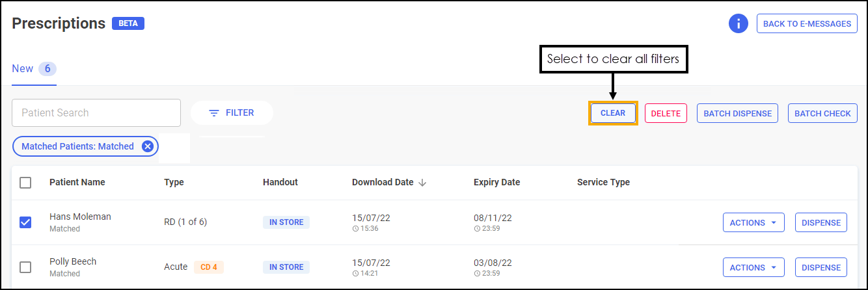868x290 pixels.
Task: Dispense Polly Beech's prescription
Action: click(x=821, y=267)
